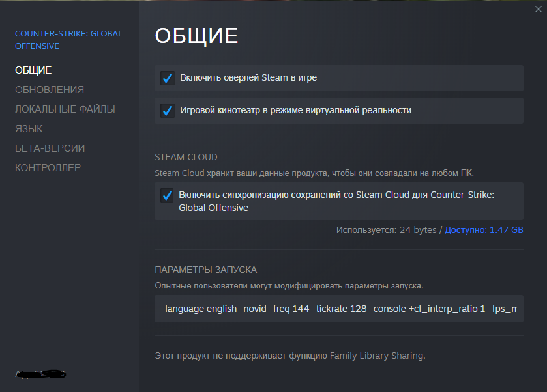Click the Включить оверлей Steam в игре label
The image size is (547, 392).
pos(248,77)
